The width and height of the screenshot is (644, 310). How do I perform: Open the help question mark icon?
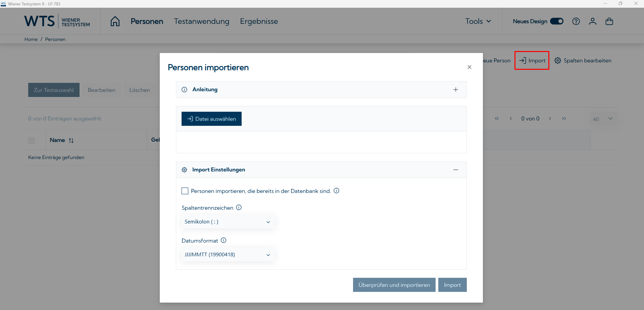[576, 21]
